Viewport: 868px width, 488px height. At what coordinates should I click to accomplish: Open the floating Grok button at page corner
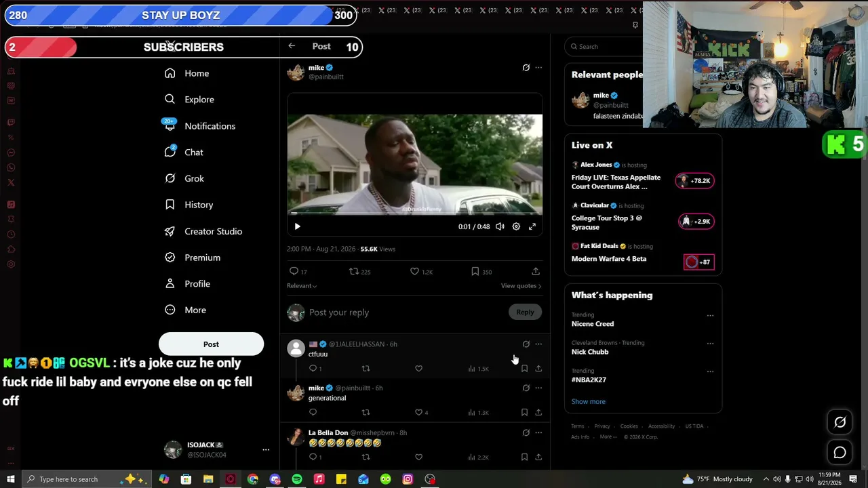(840, 422)
